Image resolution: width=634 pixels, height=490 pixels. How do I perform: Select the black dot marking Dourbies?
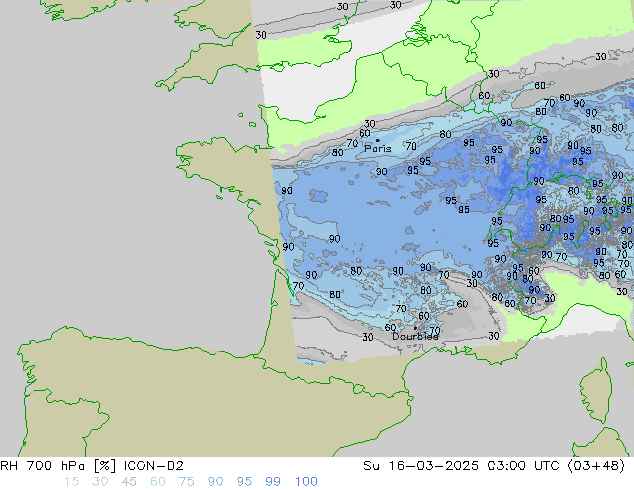pos(415,328)
